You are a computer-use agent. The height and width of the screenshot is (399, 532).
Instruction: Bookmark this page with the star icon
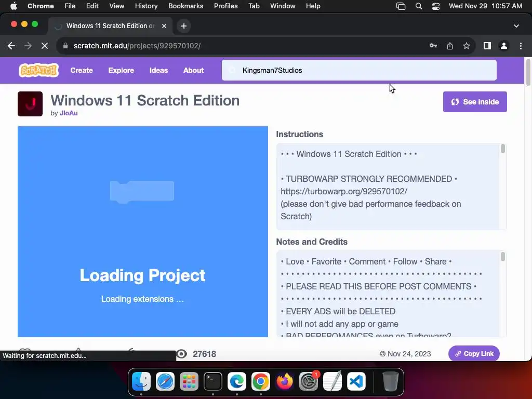(467, 46)
